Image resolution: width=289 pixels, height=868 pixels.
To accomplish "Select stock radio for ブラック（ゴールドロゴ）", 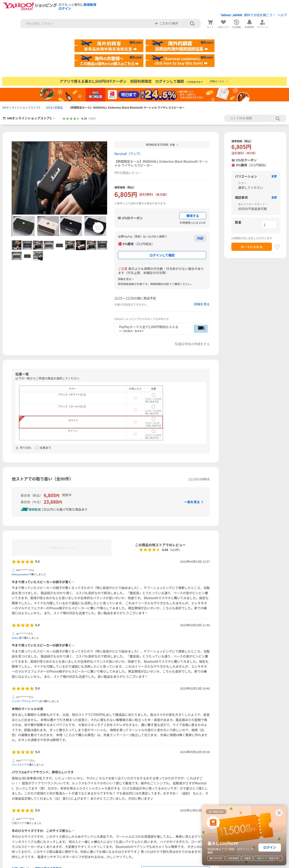I will click(154, 407).
